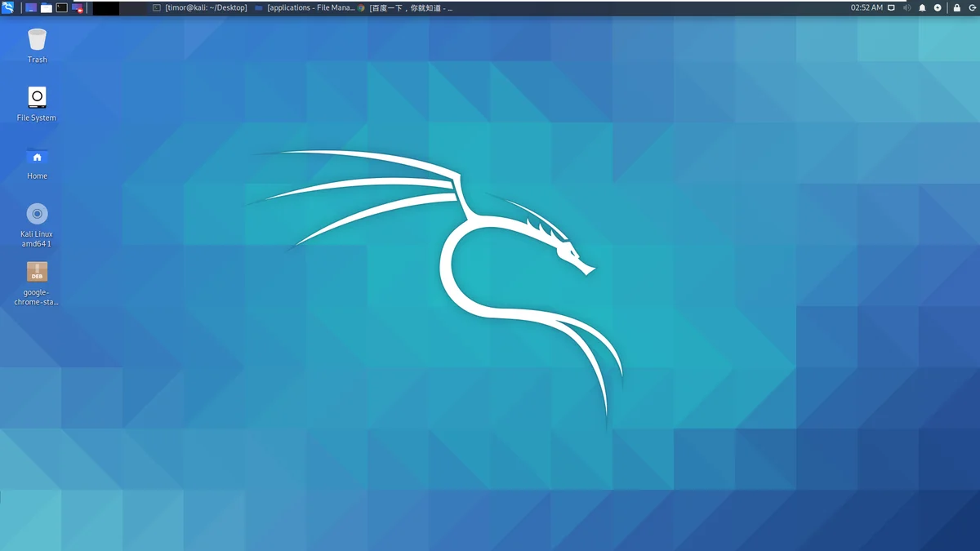Select the Home folder desktop icon
The image size is (980, 551).
tap(37, 155)
